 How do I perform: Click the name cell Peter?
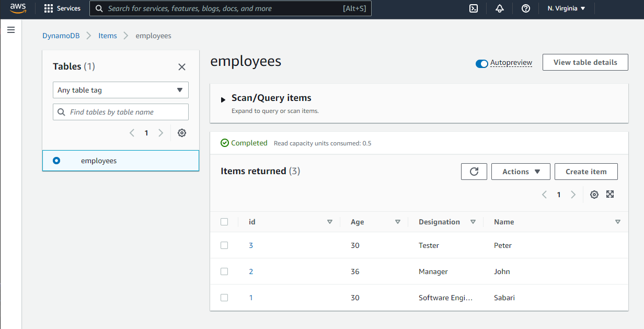(x=503, y=245)
